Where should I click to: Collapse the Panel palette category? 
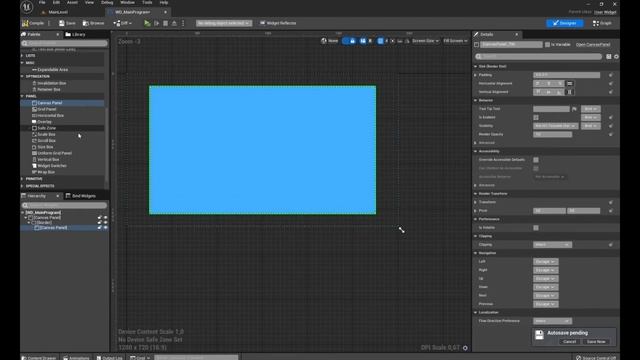tap(23, 96)
